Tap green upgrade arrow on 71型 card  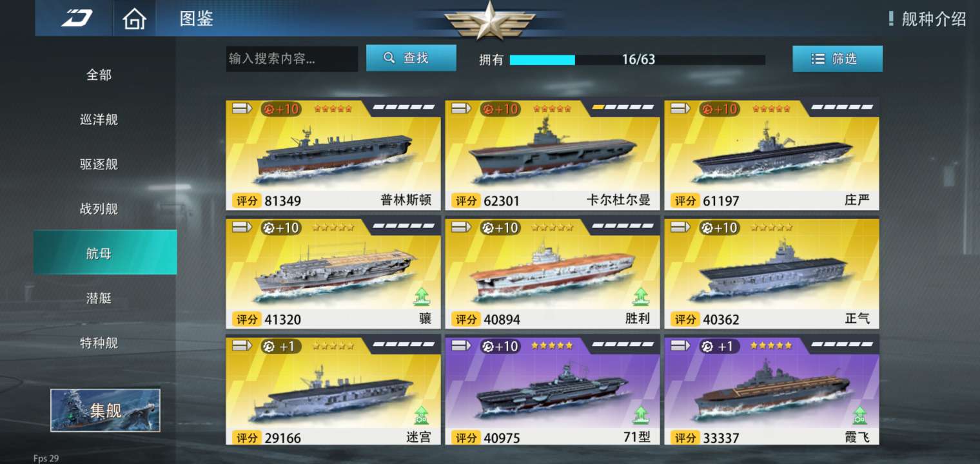point(640,414)
